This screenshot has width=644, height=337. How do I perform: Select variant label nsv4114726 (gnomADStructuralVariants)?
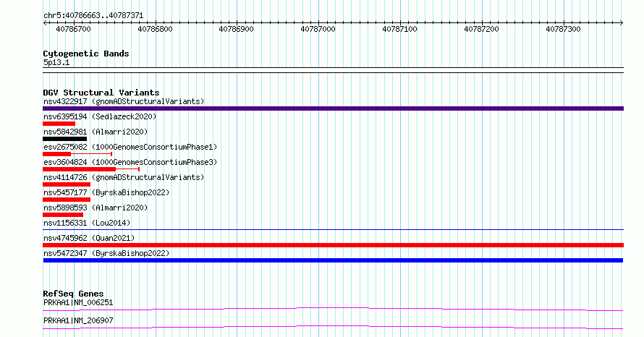(124, 177)
